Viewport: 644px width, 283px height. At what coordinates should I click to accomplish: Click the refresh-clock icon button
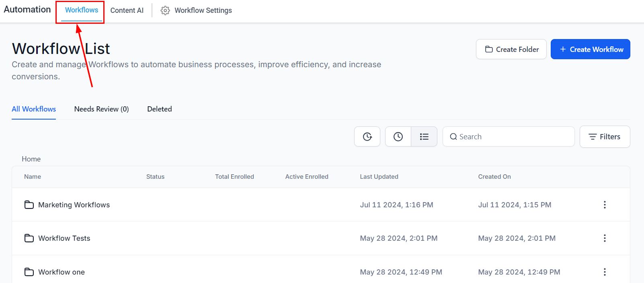(367, 137)
